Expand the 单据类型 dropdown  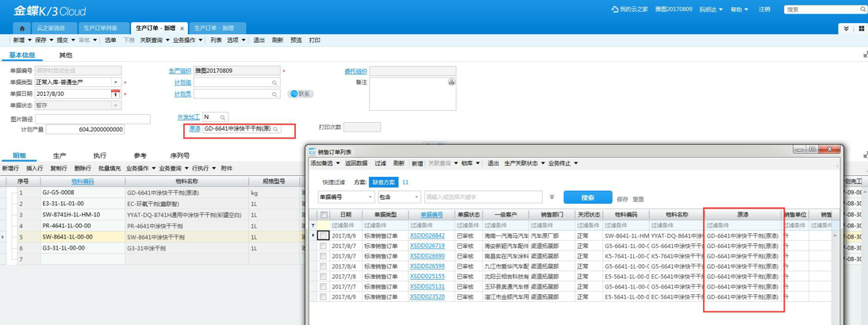[x=116, y=82]
